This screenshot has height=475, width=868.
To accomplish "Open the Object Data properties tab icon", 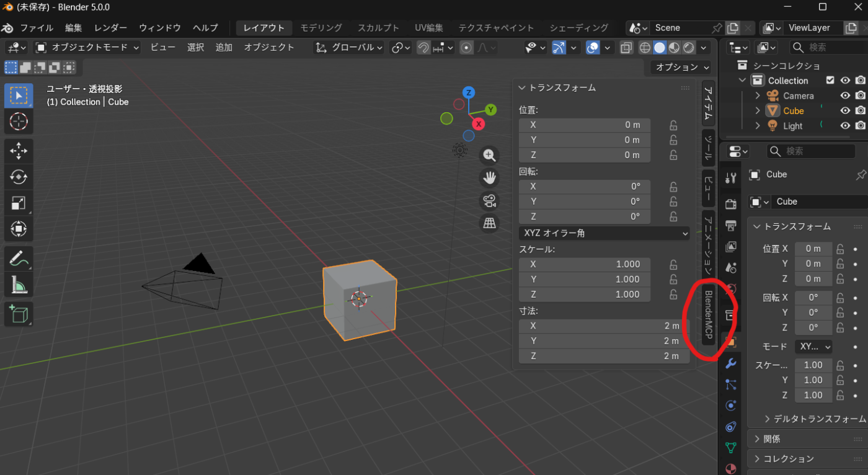I will pyautogui.click(x=731, y=448).
